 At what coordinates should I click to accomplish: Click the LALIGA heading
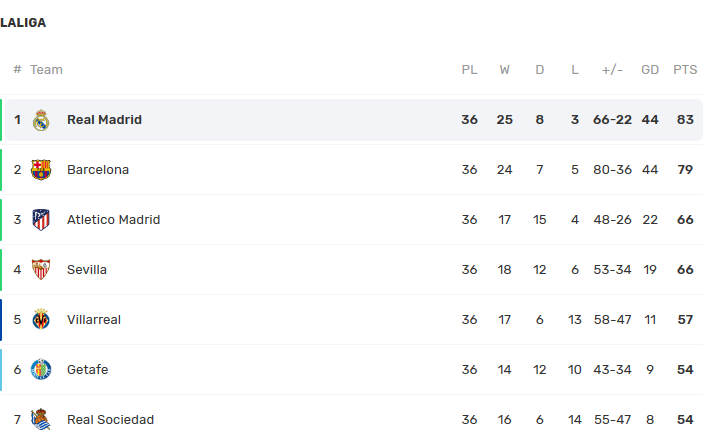pyautogui.click(x=23, y=23)
